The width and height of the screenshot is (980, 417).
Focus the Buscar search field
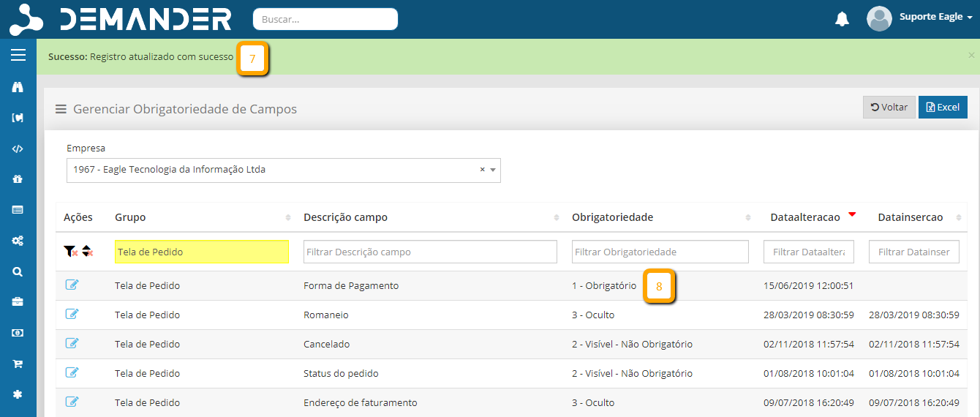tap(325, 19)
